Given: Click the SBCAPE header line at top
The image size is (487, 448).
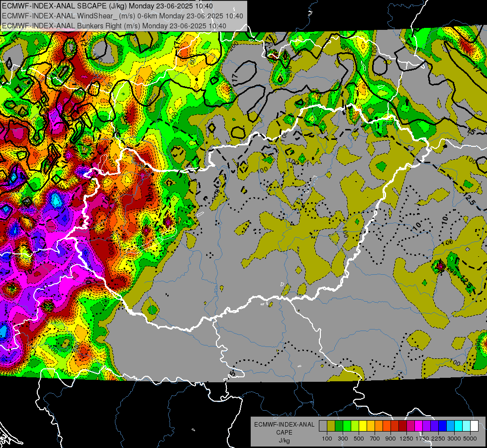Looking at the screenshot, I should point(107,6).
